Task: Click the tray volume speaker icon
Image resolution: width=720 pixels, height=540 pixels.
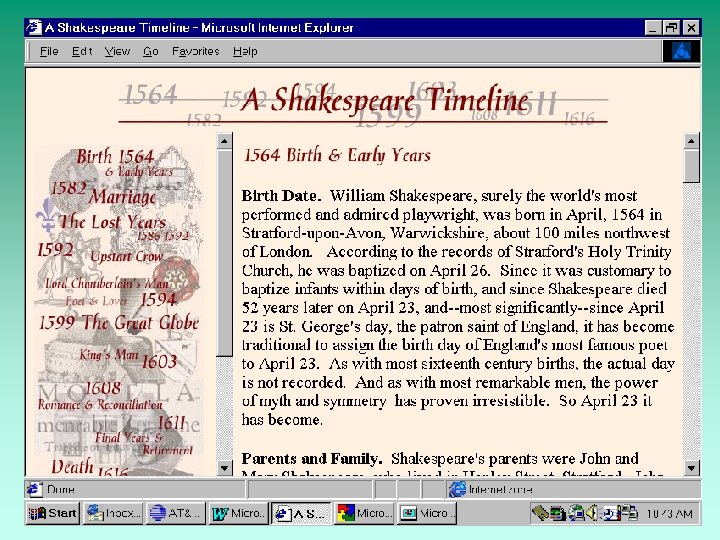Action: coord(592,512)
